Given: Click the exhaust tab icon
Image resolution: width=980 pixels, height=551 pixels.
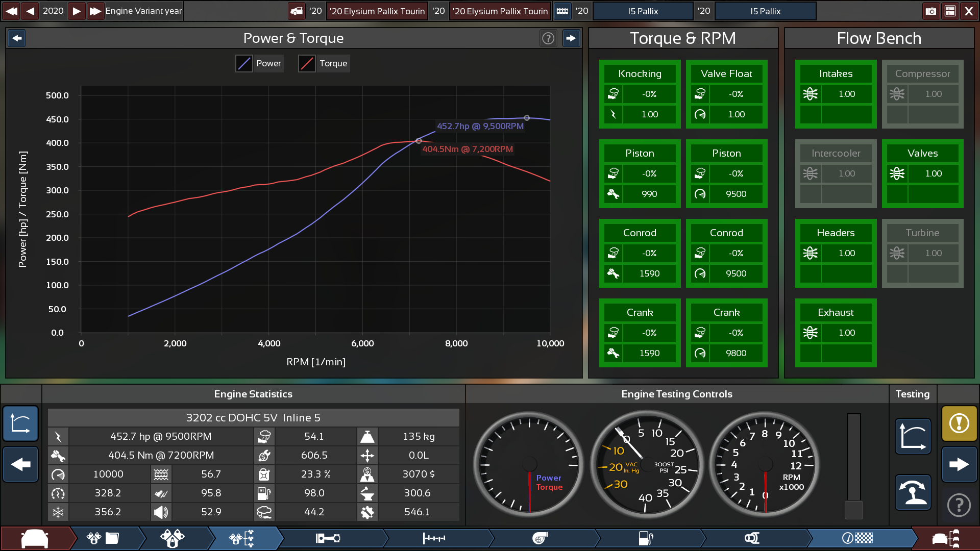Looking at the screenshot, I should point(752,538).
